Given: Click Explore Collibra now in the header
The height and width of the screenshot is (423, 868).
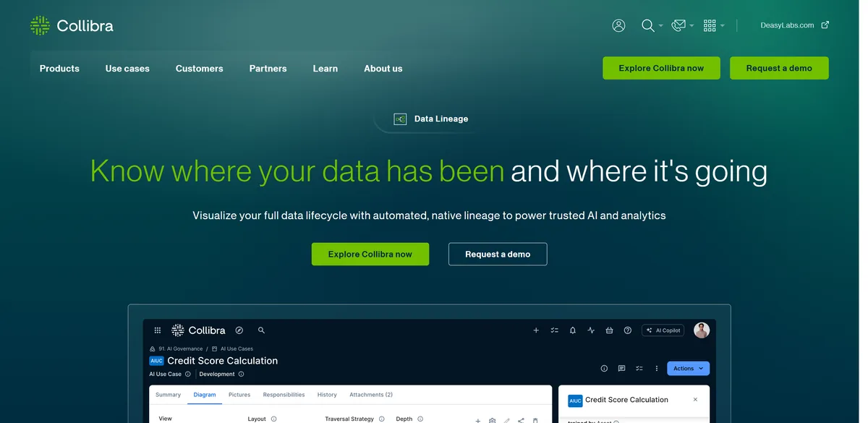Looking at the screenshot, I should tap(661, 68).
